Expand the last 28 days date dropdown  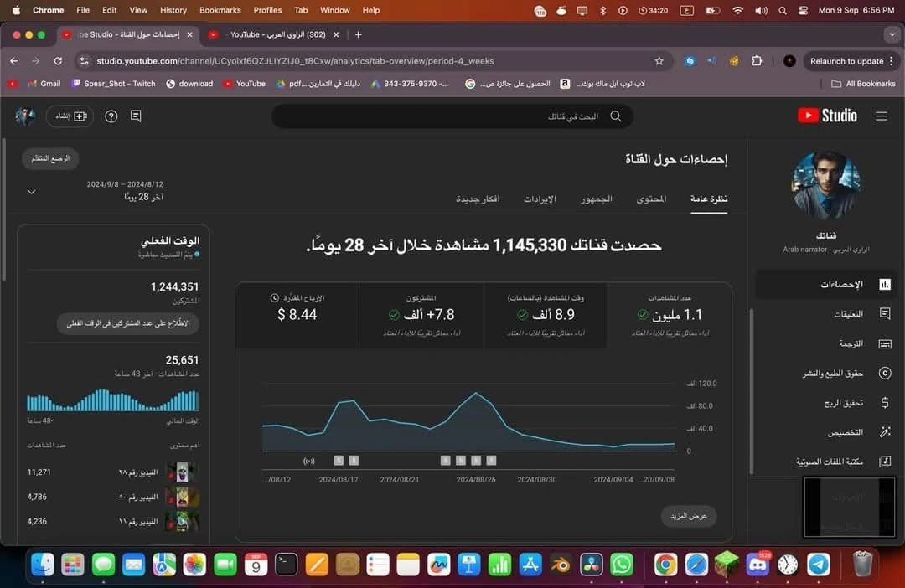(x=32, y=192)
